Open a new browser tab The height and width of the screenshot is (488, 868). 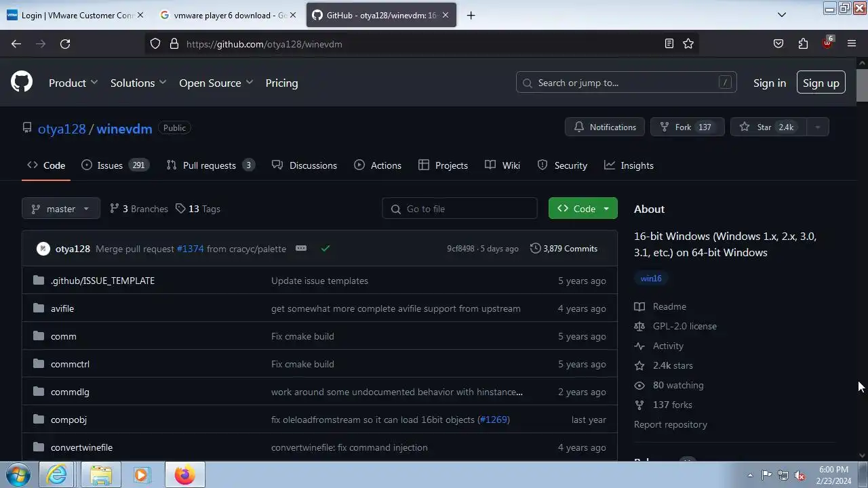[471, 15]
